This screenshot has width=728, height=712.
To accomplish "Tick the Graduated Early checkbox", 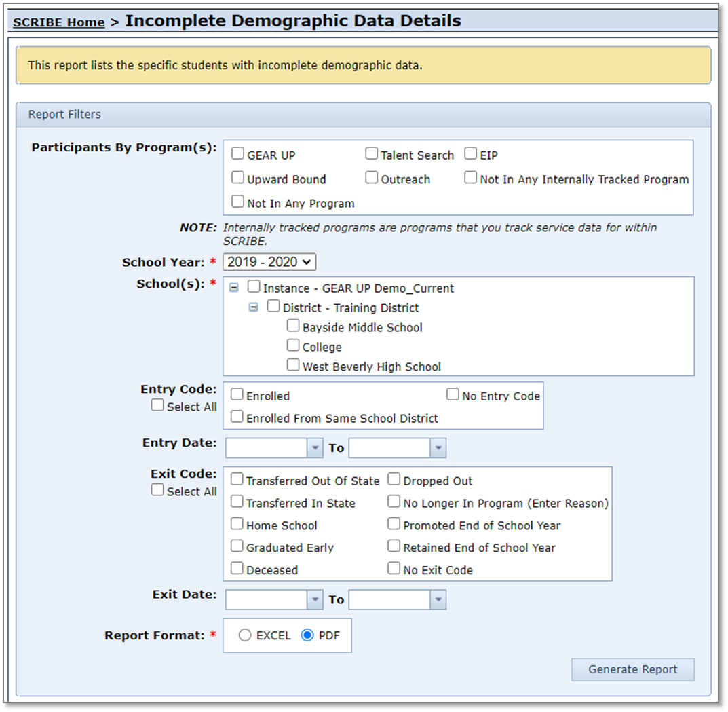I will click(237, 546).
